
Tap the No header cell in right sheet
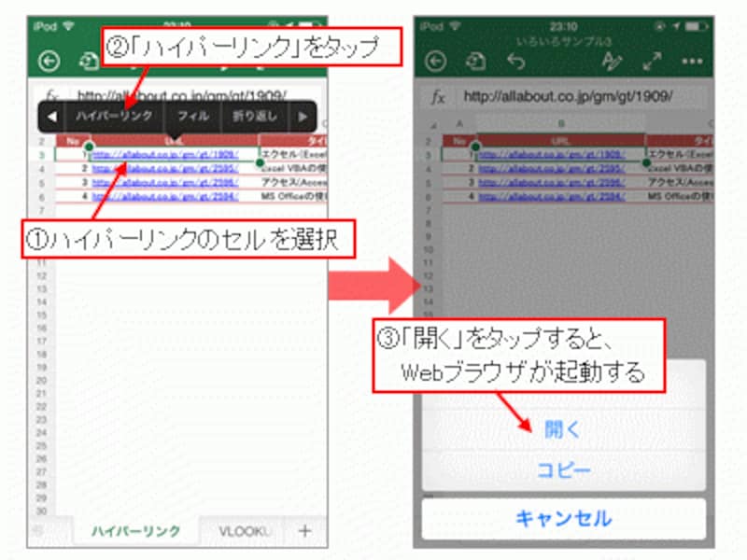point(459,141)
